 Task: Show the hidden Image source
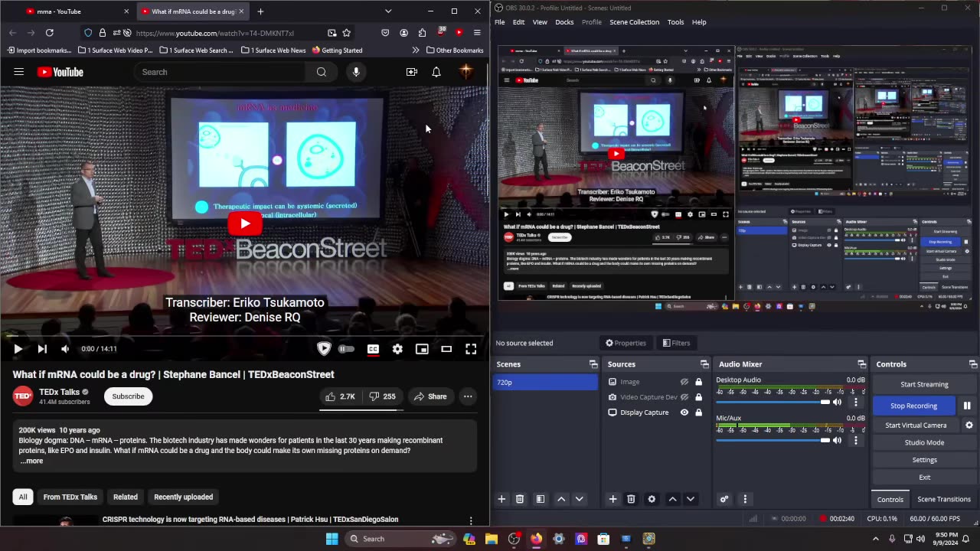[684, 382]
